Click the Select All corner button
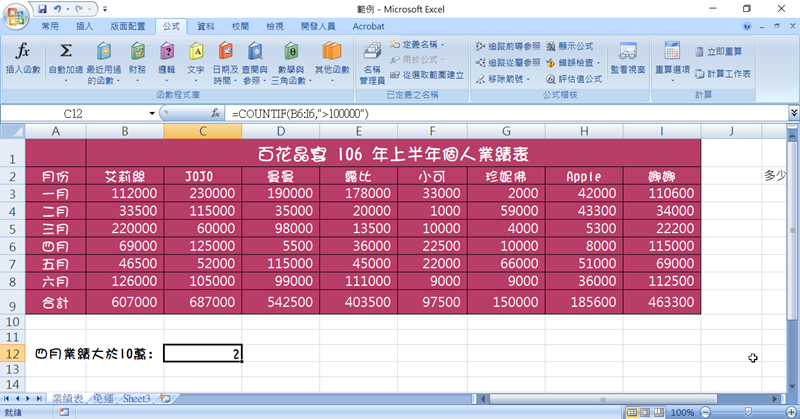Viewport: 800px width, 419px height. (x=12, y=131)
